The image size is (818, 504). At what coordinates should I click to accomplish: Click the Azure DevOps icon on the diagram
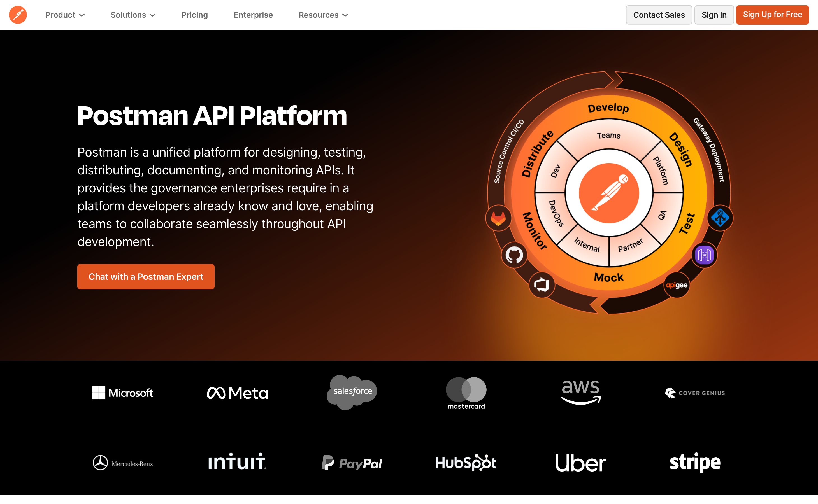click(x=542, y=285)
